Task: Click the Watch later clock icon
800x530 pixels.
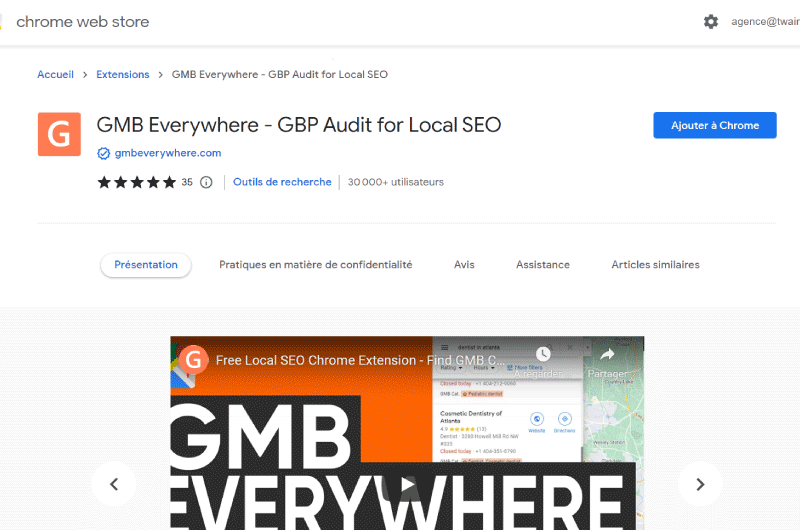Action: (x=543, y=355)
